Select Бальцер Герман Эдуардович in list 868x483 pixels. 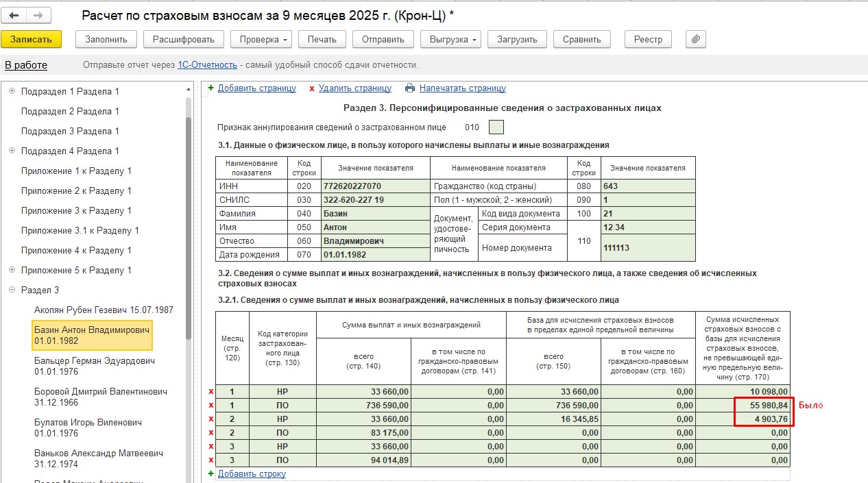click(x=94, y=366)
